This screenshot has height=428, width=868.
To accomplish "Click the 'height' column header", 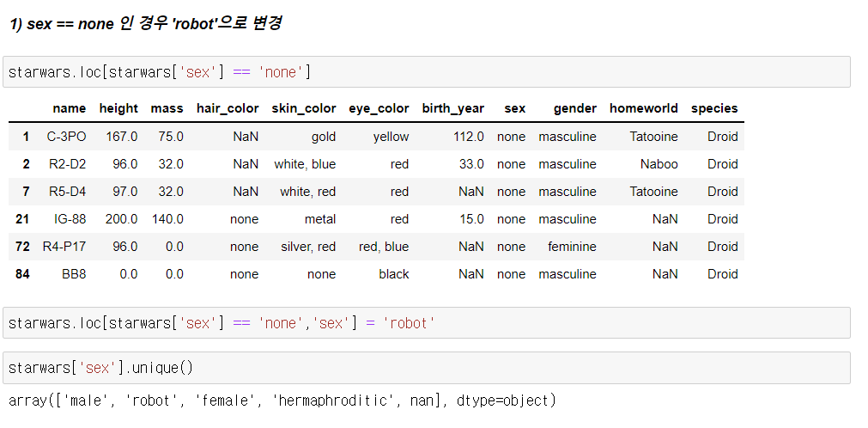I will click(118, 108).
